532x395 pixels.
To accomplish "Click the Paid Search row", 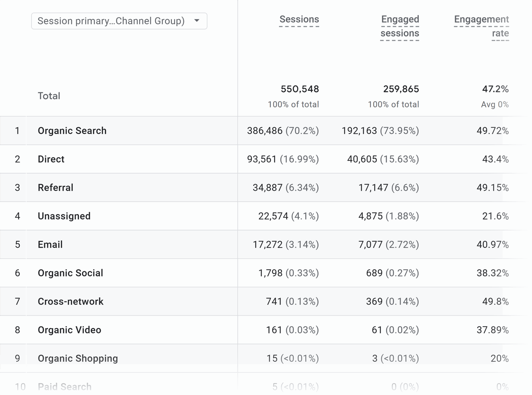I will (x=65, y=387).
